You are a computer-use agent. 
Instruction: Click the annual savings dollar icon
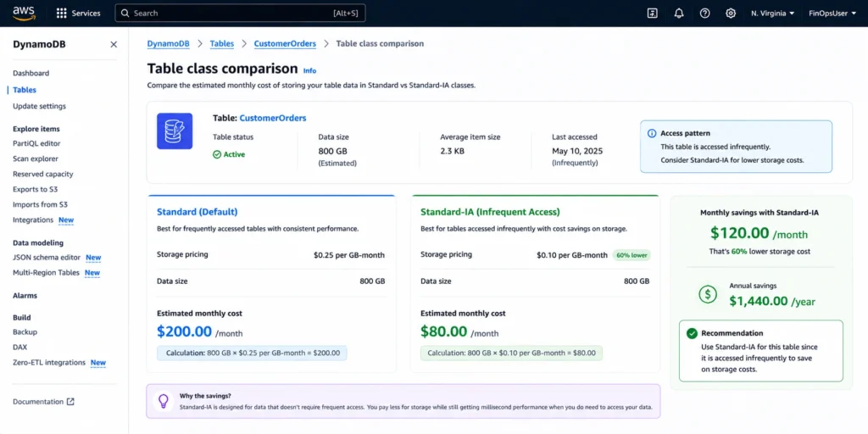(x=708, y=294)
